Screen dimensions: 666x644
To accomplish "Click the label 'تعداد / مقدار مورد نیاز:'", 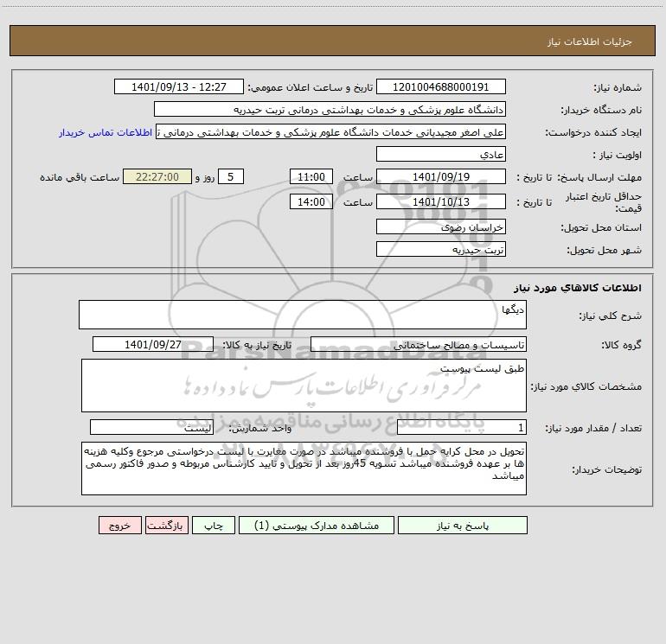I will pyautogui.click(x=593, y=429).
